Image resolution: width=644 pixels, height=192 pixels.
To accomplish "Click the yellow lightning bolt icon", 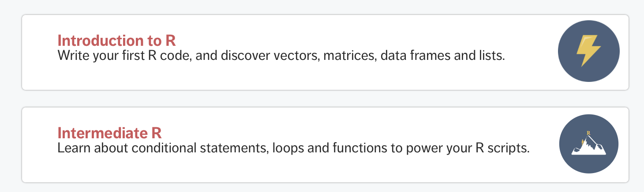I will [x=588, y=52].
